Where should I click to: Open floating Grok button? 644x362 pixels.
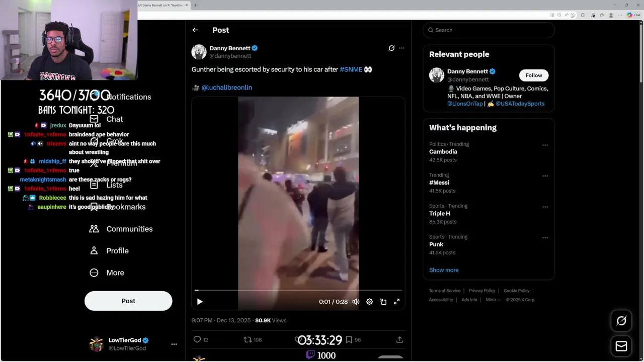click(621, 321)
